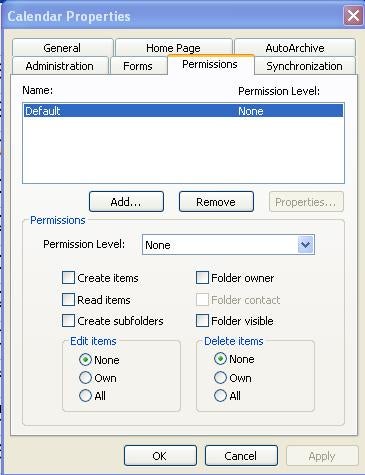Image resolution: width=365 pixels, height=475 pixels.
Task: Click the Add... button
Action: (x=126, y=202)
